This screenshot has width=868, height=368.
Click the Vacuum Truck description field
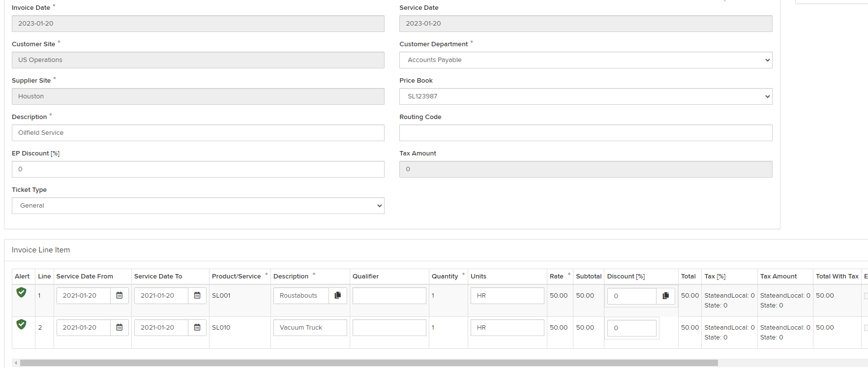coord(310,328)
